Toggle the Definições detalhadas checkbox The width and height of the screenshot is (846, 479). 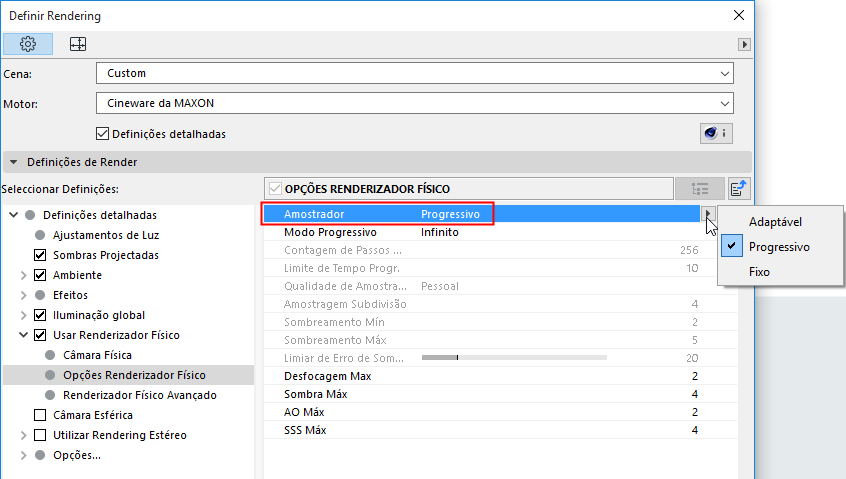[x=103, y=134]
